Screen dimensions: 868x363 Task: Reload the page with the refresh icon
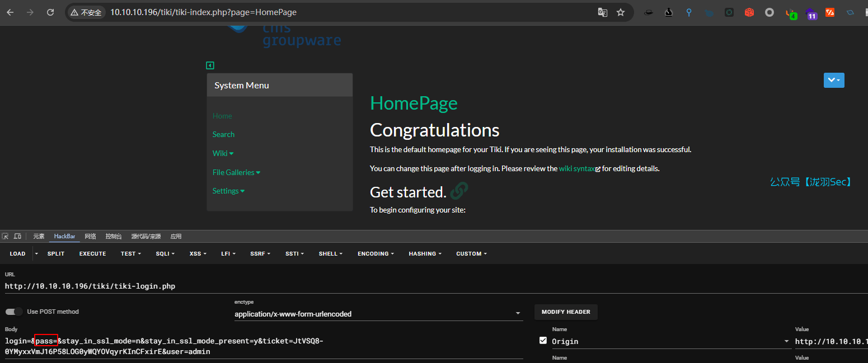click(x=50, y=12)
